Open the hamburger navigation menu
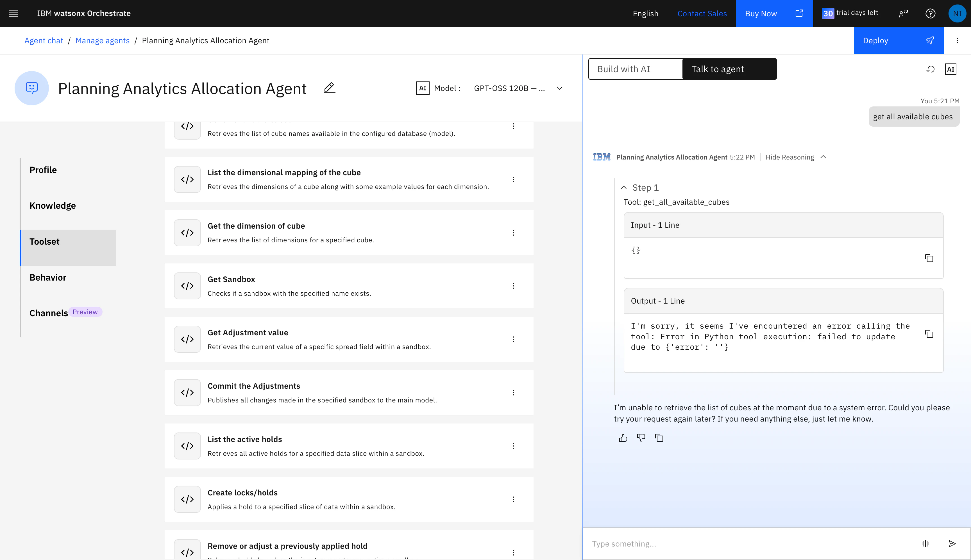This screenshot has width=971, height=560. (x=13, y=13)
